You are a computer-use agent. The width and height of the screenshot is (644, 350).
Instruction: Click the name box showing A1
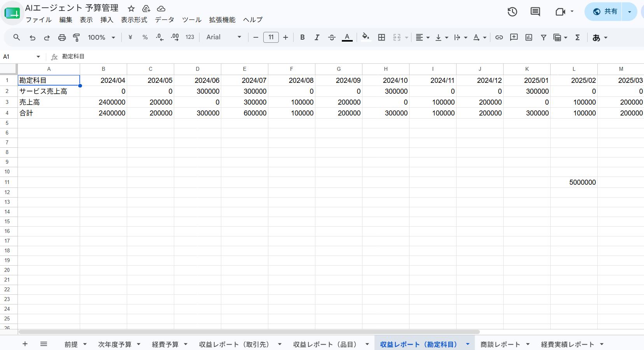[x=21, y=57]
